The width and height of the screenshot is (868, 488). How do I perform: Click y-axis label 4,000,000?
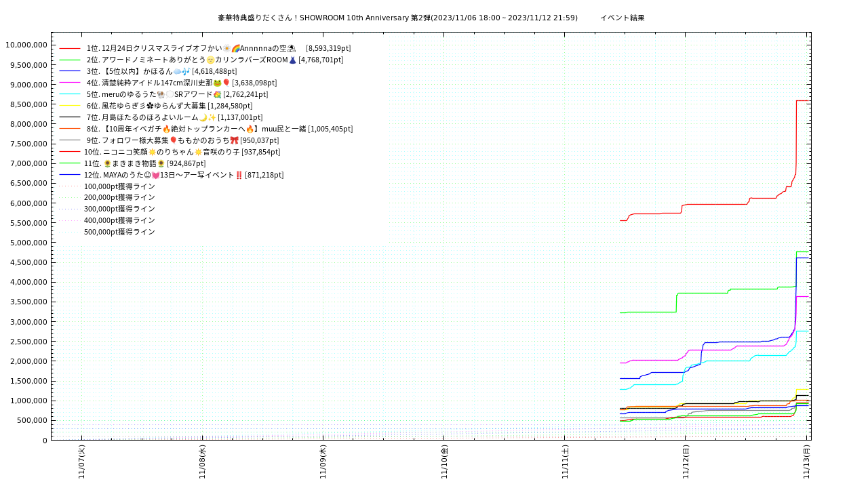coord(28,282)
